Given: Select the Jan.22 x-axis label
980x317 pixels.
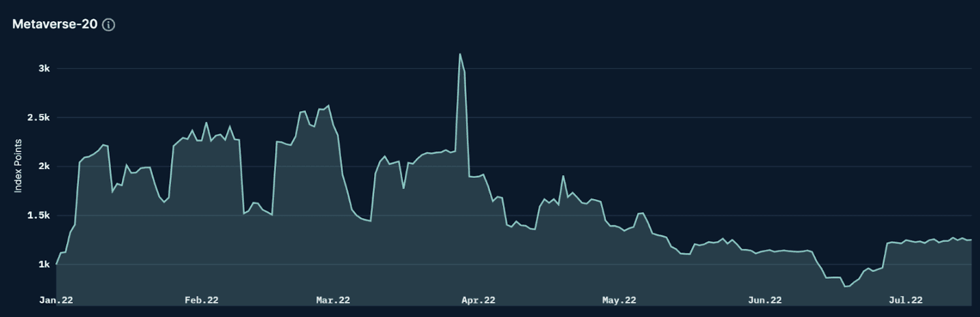Looking at the screenshot, I should (56, 300).
